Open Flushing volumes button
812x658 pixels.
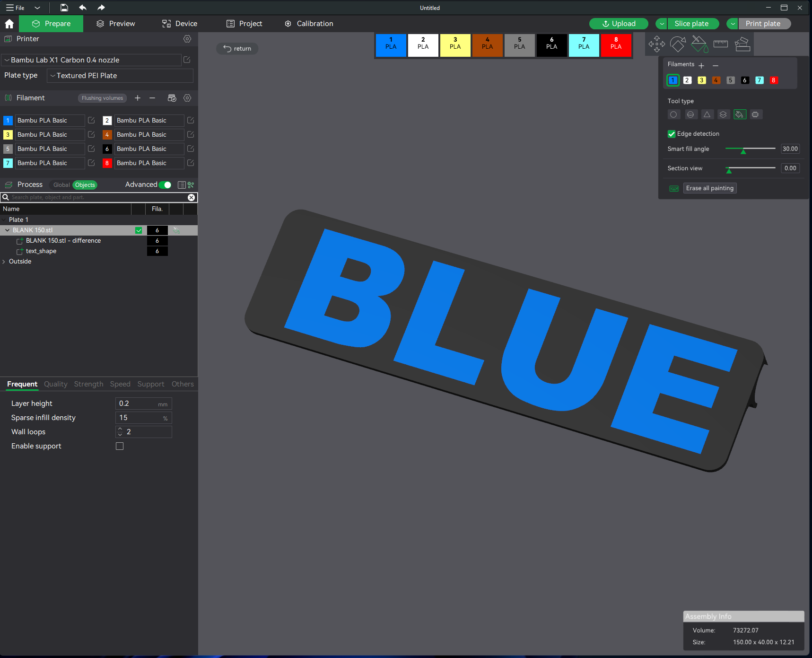[x=102, y=98]
